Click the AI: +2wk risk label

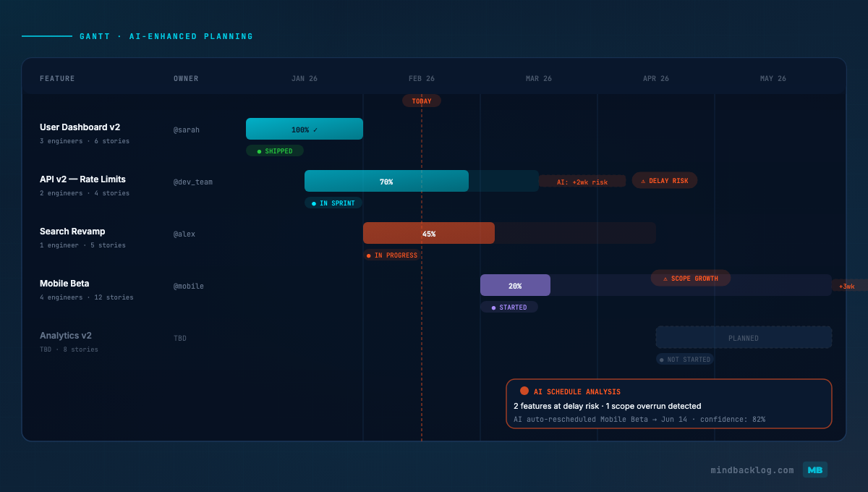[582, 182]
